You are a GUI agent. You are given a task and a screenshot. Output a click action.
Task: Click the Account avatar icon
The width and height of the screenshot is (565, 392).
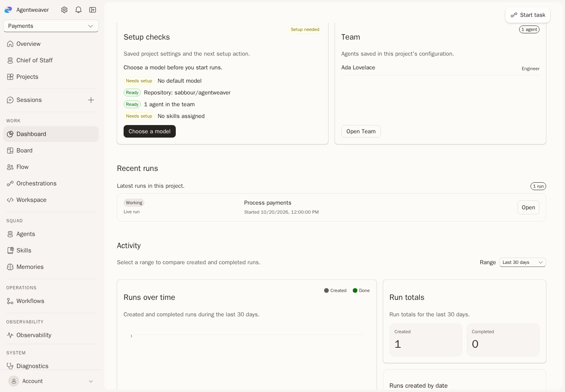click(14, 381)
